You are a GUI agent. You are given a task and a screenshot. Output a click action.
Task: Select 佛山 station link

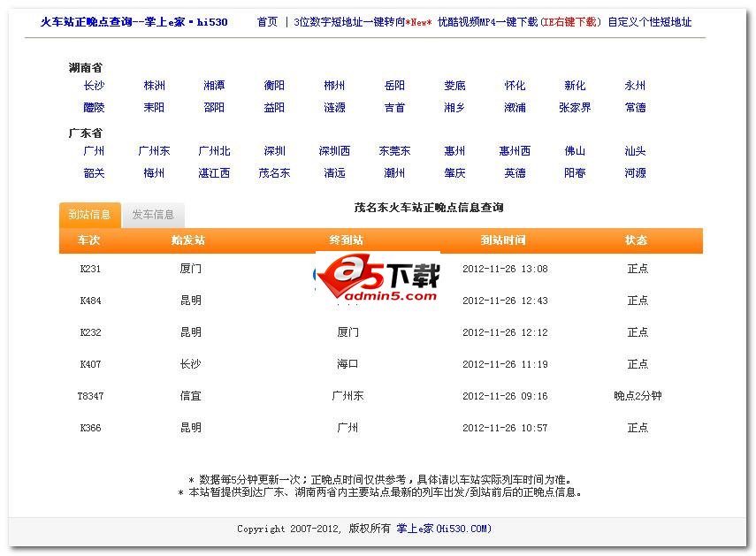tap(575, 151)
